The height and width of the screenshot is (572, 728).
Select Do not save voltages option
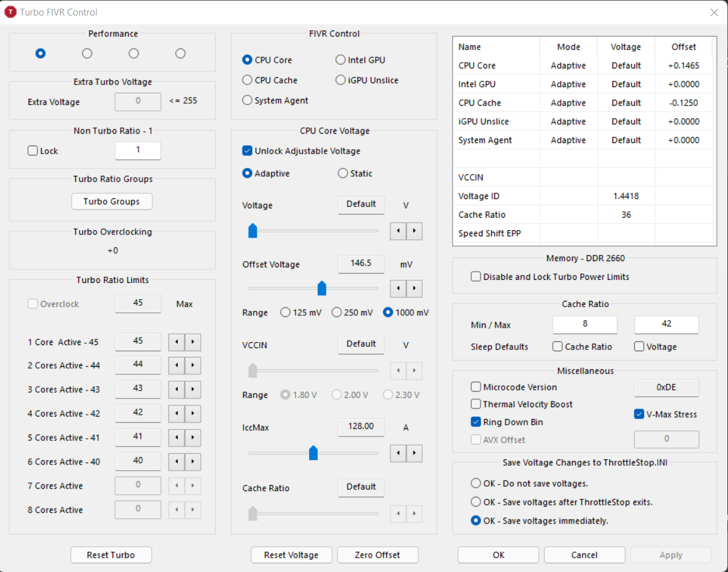(476, 483)
